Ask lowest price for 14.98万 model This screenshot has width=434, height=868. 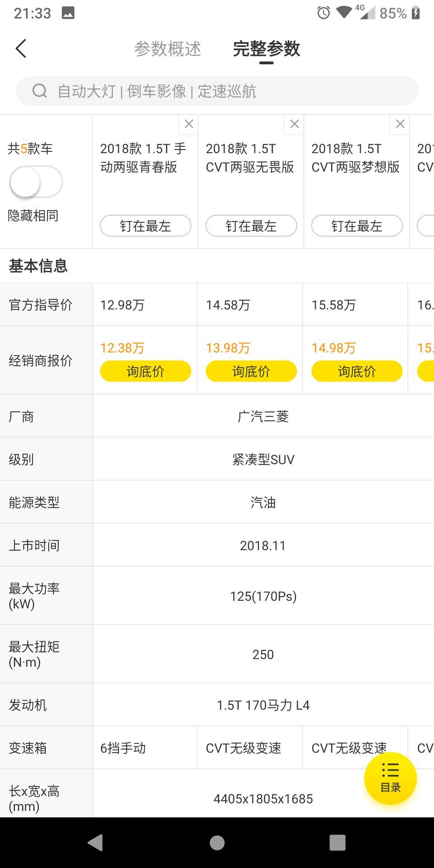tap(357, 371)
